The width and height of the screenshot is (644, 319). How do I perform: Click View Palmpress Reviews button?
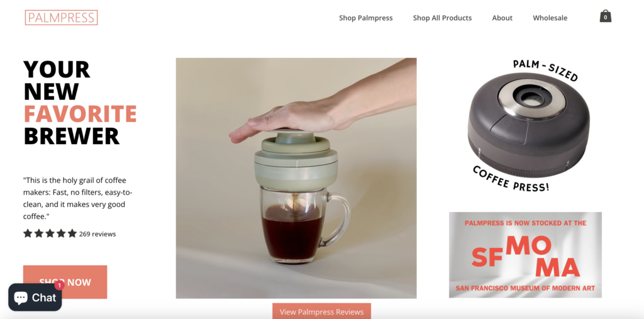(321, 311)
